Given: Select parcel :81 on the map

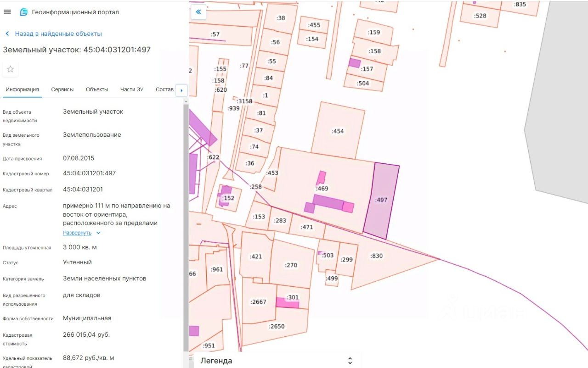Looking at the screenshot, I should 261,113.
